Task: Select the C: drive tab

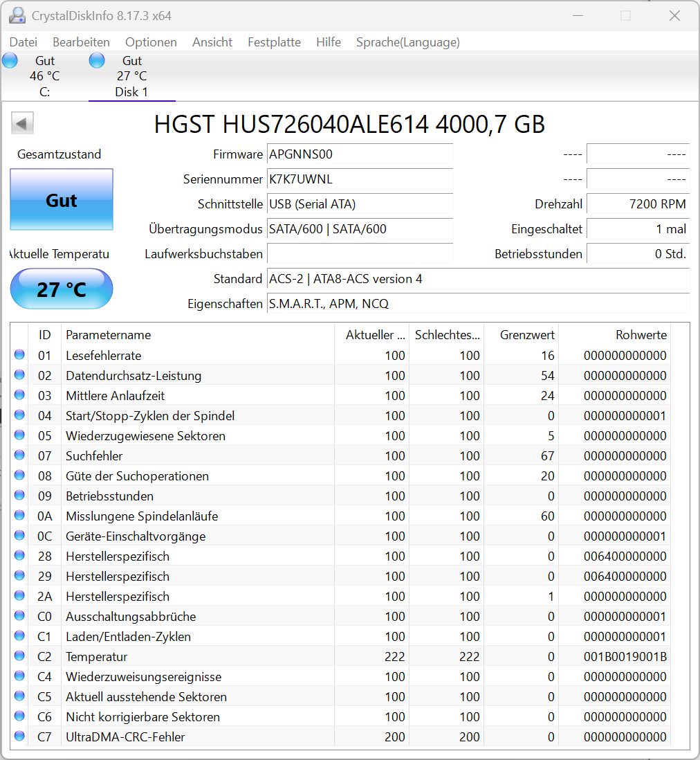Action: (44, 76)
